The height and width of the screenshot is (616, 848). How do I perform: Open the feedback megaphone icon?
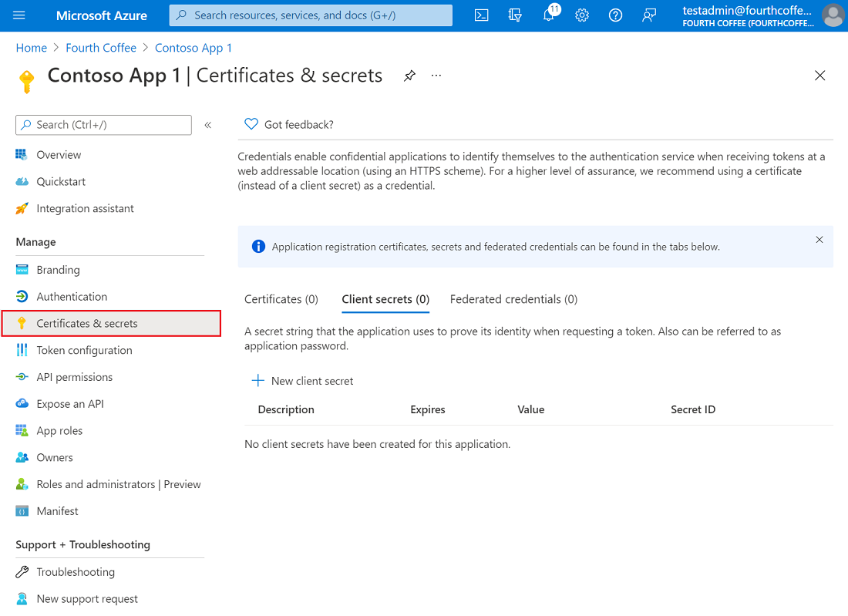click(x=649, y=15)
